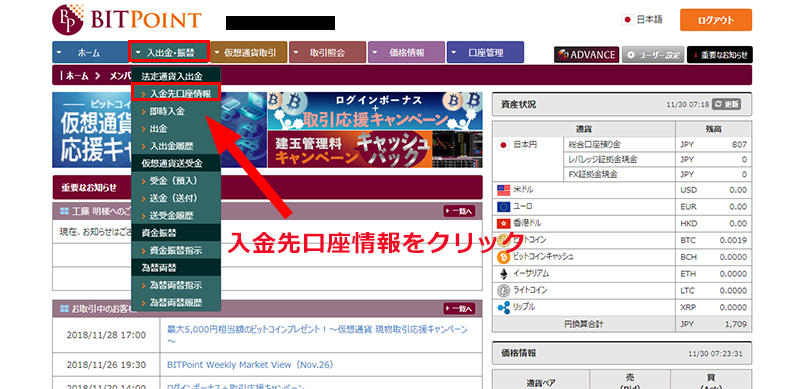The height and width of the screenshot is (389, 800).
Task: Select 即時入金 menu entry
Action: point(176,111)
